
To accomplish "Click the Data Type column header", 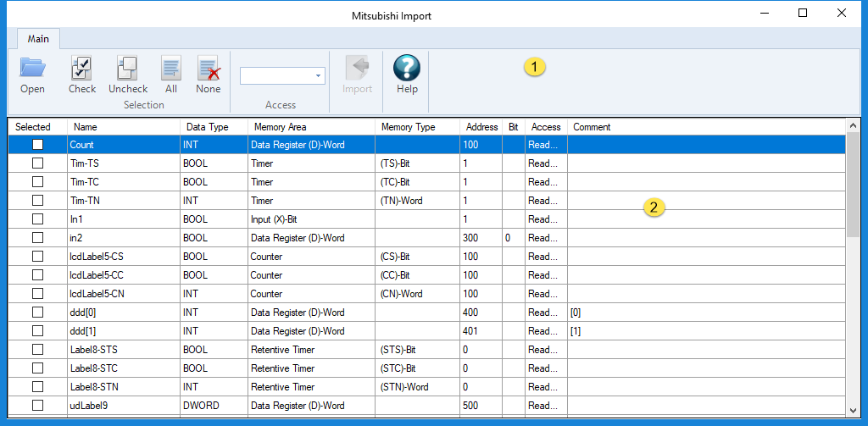I will [x=214, y=127].
